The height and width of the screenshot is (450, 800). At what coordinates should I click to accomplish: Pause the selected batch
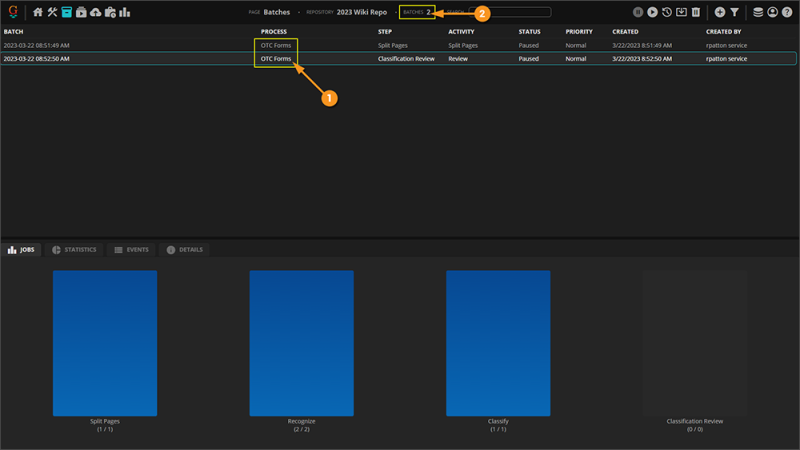coord(638,13)
